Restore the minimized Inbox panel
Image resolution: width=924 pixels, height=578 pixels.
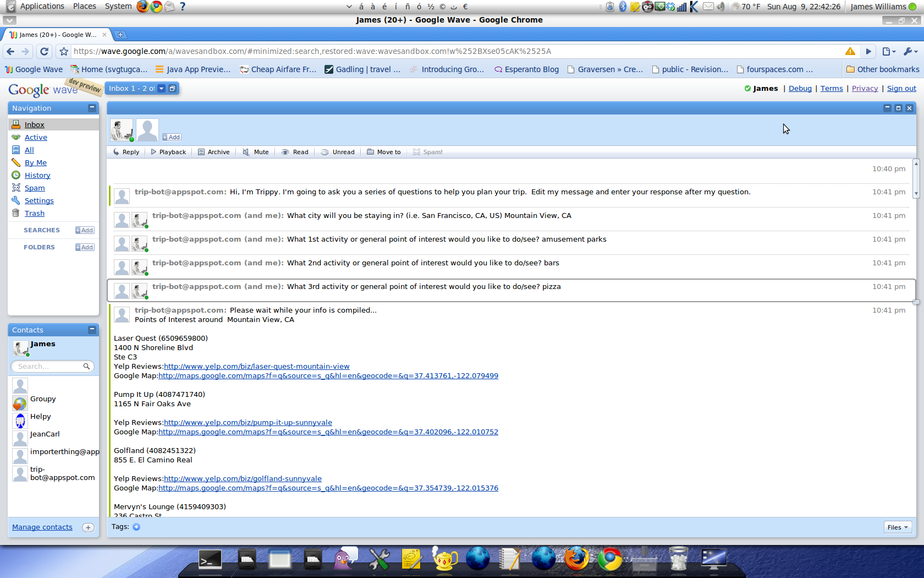(172, 89)
